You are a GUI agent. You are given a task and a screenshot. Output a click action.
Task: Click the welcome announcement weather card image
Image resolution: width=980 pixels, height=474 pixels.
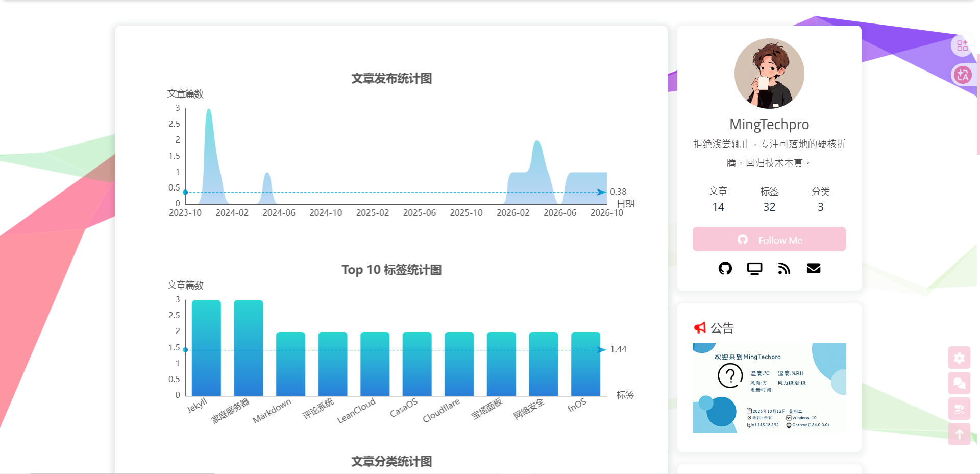pyautogui.click(x=769, y=388)
